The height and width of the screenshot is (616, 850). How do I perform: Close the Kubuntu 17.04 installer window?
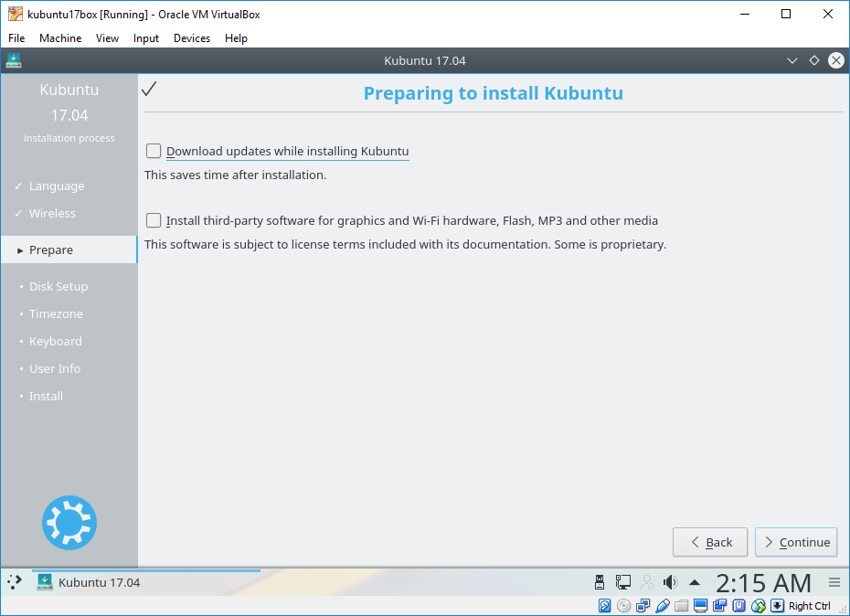[x=836, y=60]
